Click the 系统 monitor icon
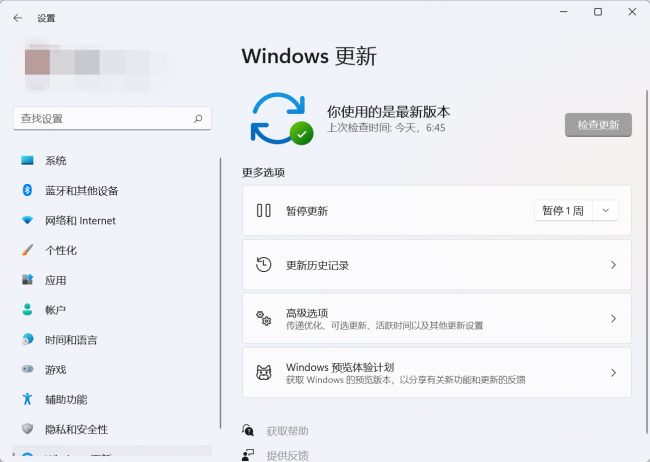Screen dimensions: 650x462 click(27, 160)
